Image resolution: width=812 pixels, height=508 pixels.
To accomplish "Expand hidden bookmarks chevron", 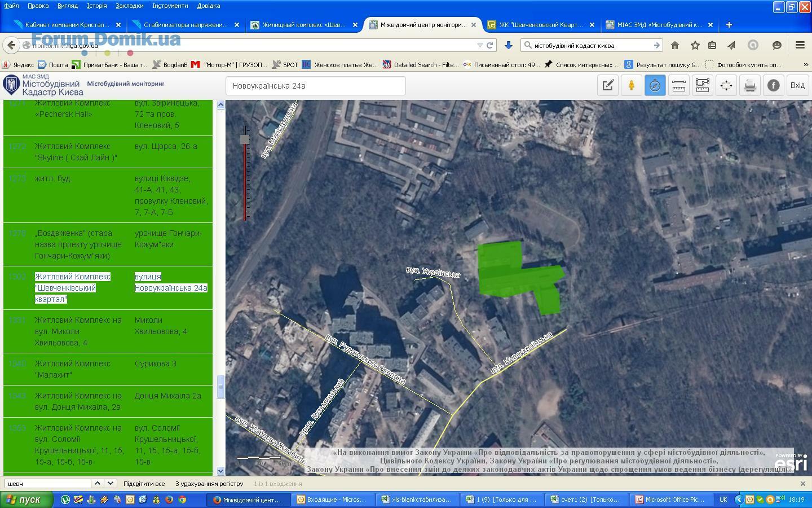I will click(x=806, y=64).
